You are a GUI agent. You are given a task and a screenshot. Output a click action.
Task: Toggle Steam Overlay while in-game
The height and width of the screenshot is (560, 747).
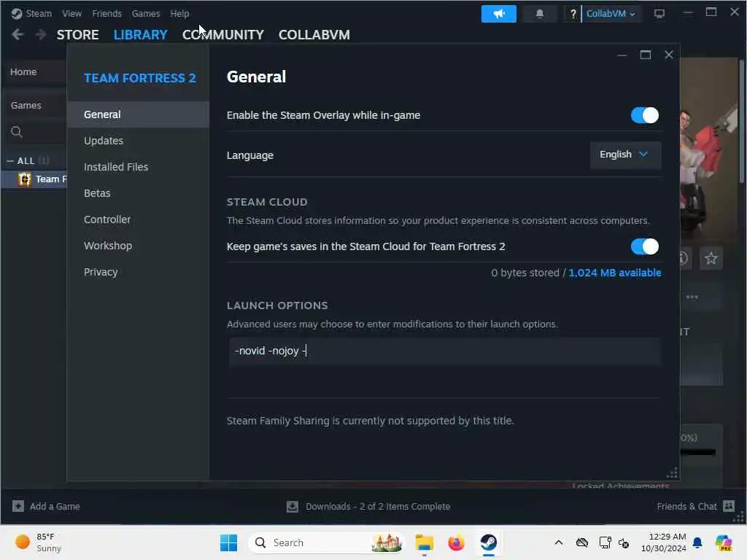tap(645, 115)
